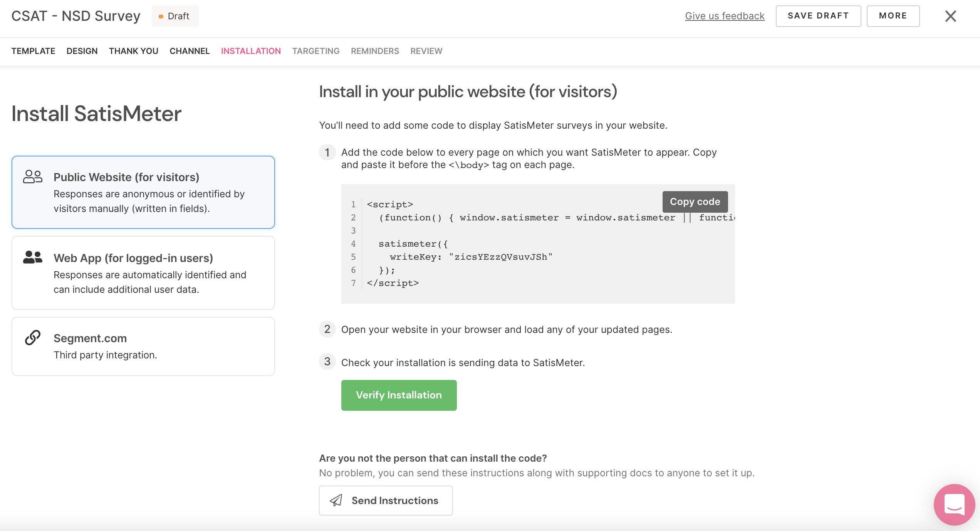Viewport: 980px width, 531px height.
Task: Switch to the DESIGN tab
Action: click(82, 50)
